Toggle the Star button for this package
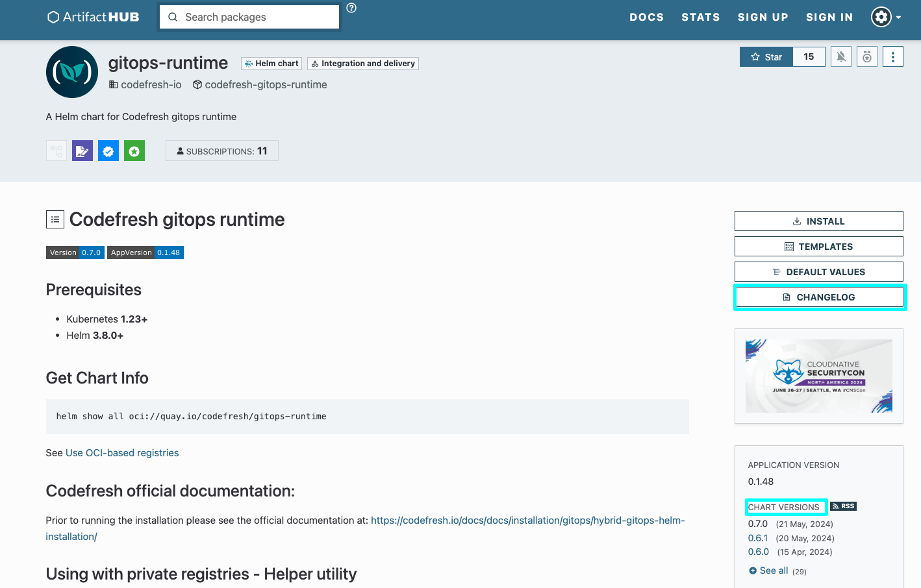Image resolution: width=921 pixels, height=588 pixels. [x=766, y=57]
